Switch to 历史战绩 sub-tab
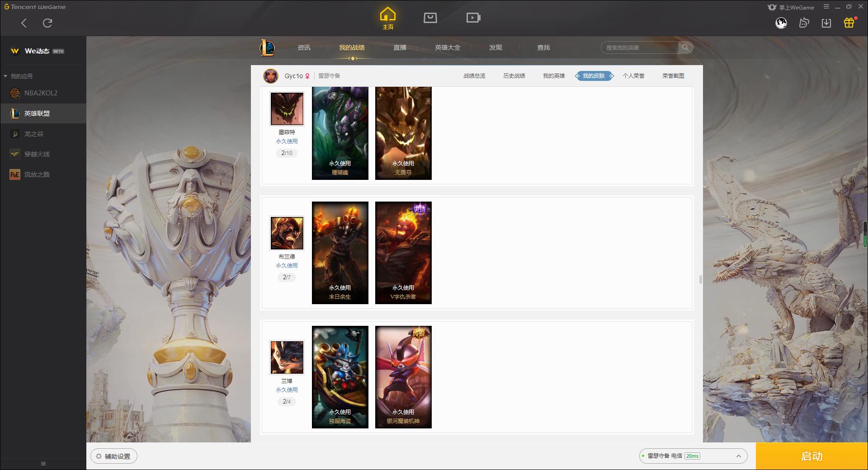Viewport: 868px width, 470px height. (514, 76)
